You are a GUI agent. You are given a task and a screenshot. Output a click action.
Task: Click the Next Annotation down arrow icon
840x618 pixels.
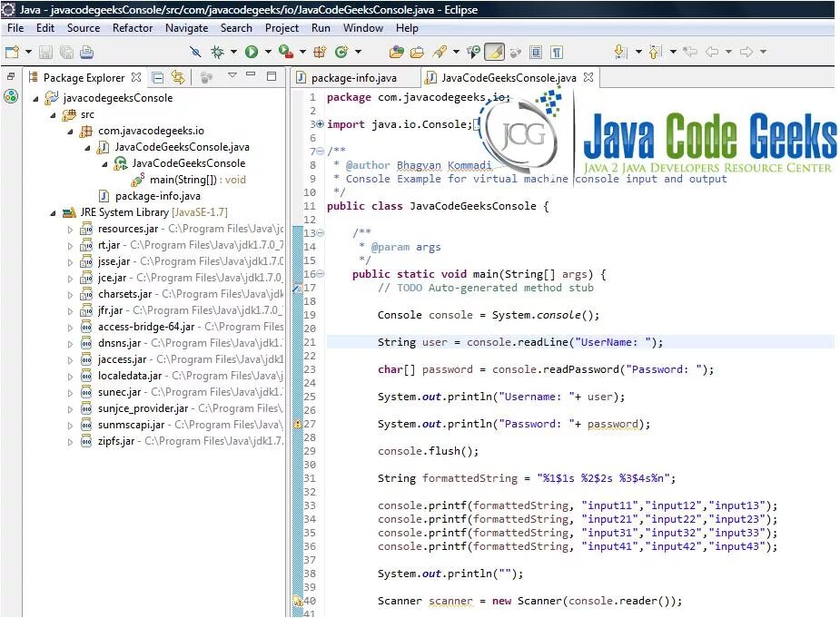[x=620, y=52]
